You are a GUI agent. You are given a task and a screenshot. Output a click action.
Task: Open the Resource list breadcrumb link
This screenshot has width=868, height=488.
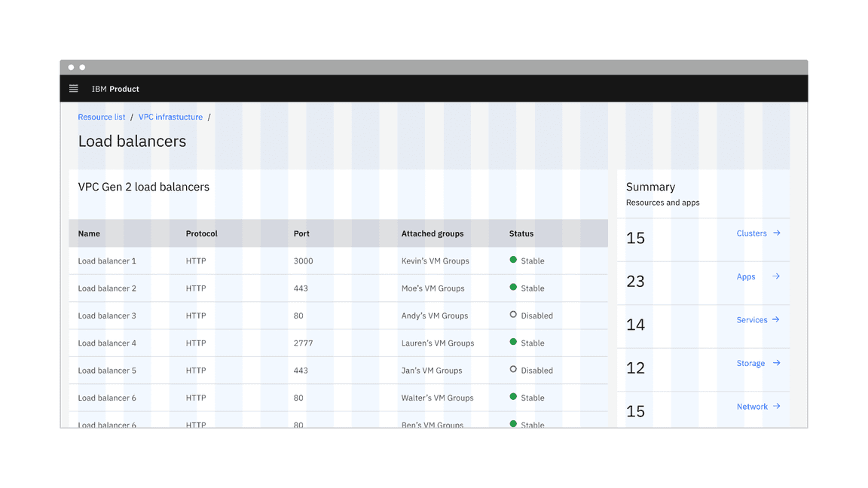[102, 117]
